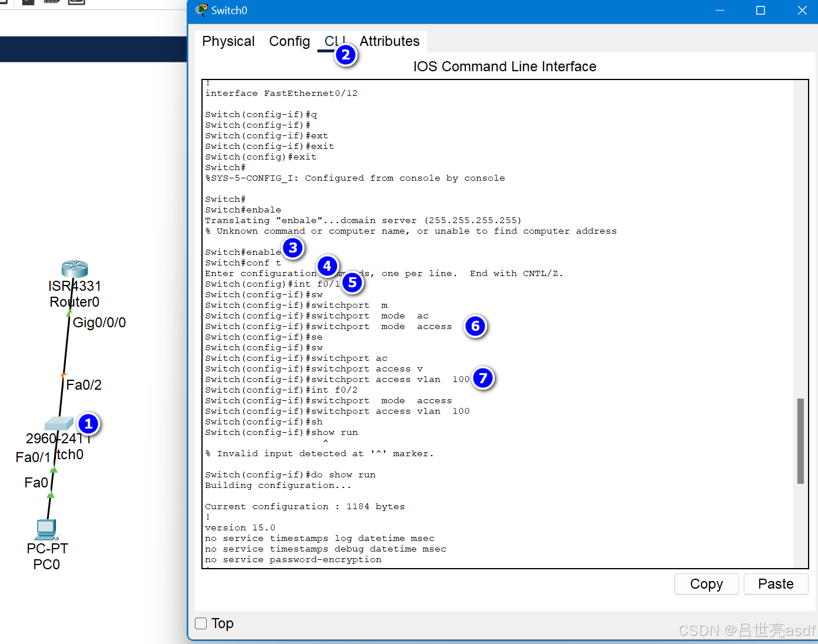Click the Copy button
Viewport: 818px width, 644px height.
[706, 584]
